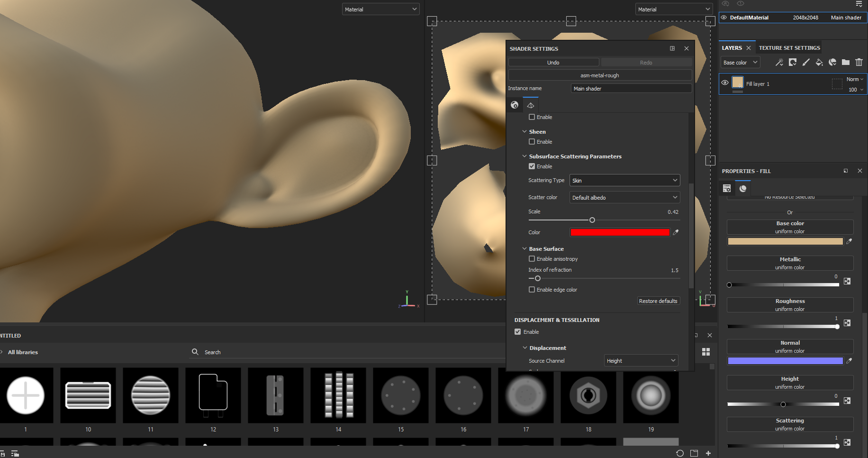Open the shader displacement tab icon
Screen dimensions: 868x458
point(531,105)
